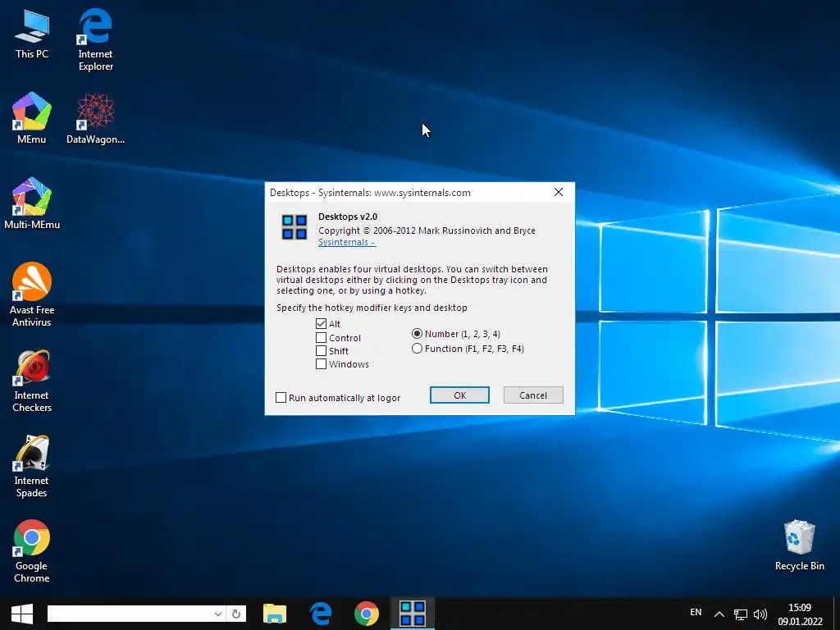840x630 pixels.
Task: Click the Desktops taskbar button
Action: [413, 614]
